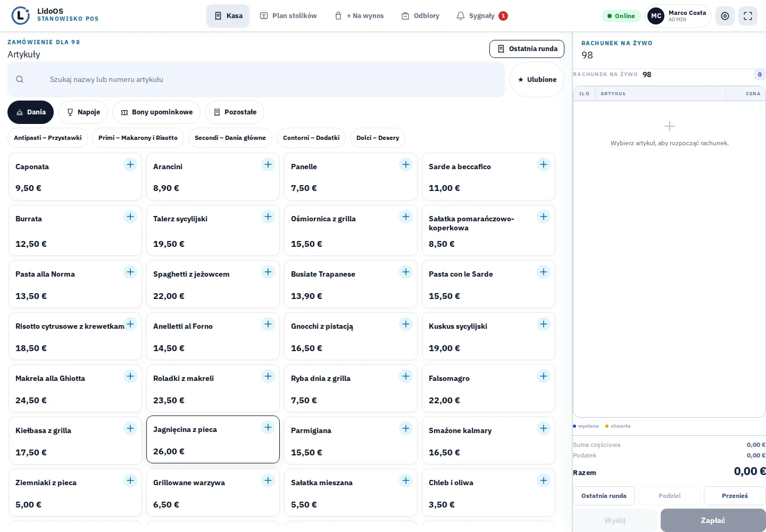Image resolution: width=766 pixels, height=532 pixels.
Task: Add Roladki z makreli via plus icon
Action: 268,376
